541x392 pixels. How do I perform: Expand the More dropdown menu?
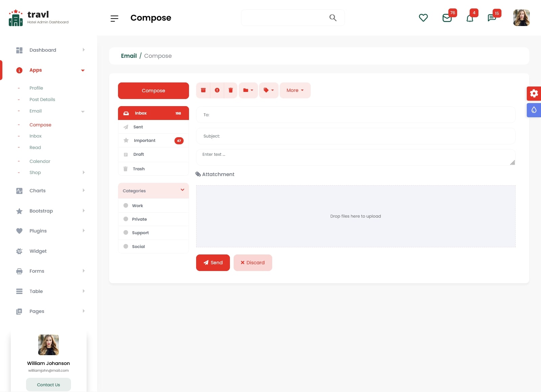pyautogui.click(x=295, y=90)
